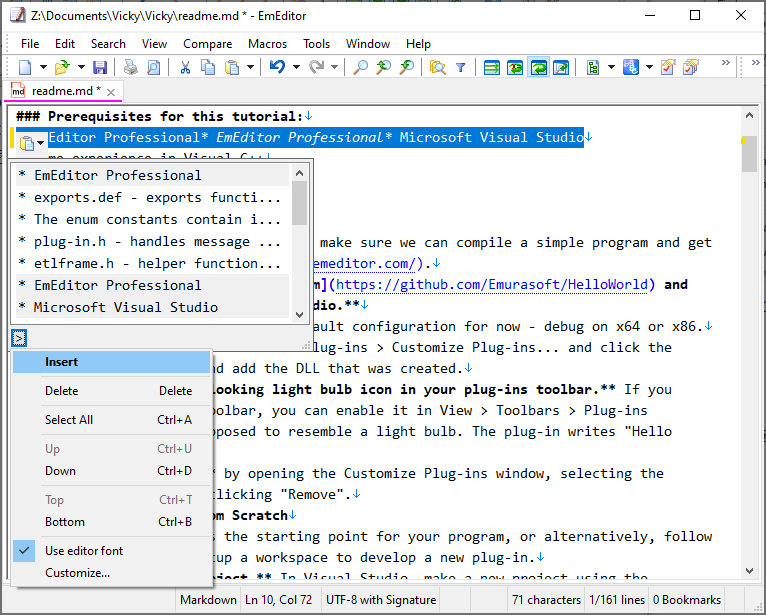Click the properties checklist icon

(668, 67)
